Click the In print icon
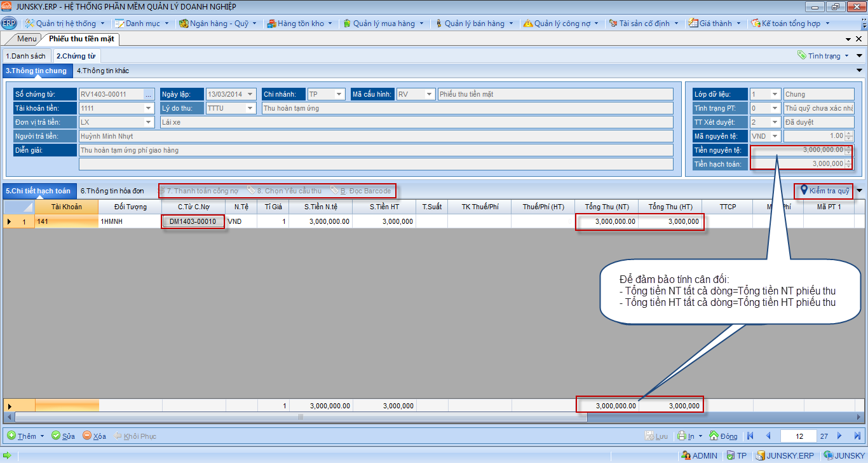868x463 pixels. 681,436
